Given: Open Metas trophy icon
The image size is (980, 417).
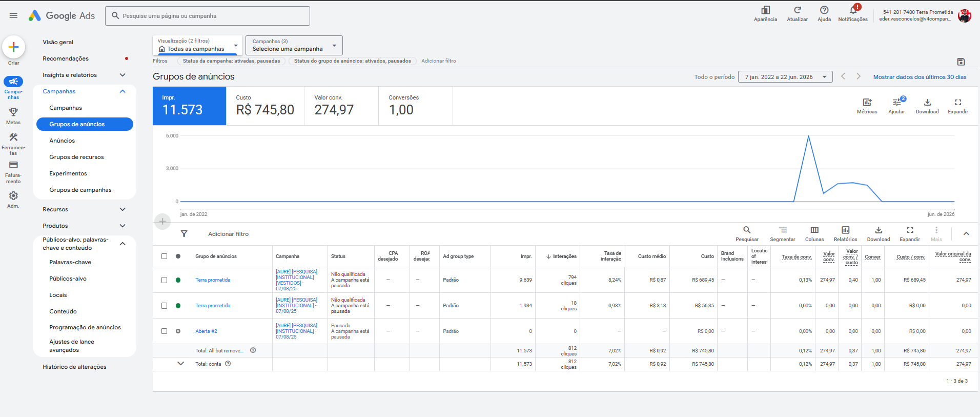Looking at the screenshot, I should pos(13,112).
